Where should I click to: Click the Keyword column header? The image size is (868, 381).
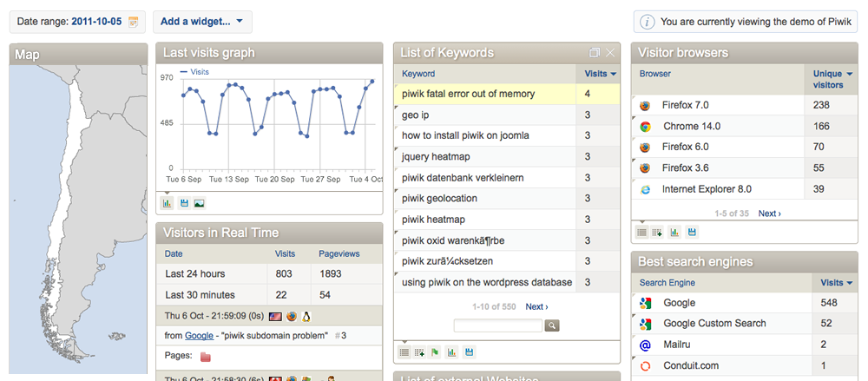[418, 74]
